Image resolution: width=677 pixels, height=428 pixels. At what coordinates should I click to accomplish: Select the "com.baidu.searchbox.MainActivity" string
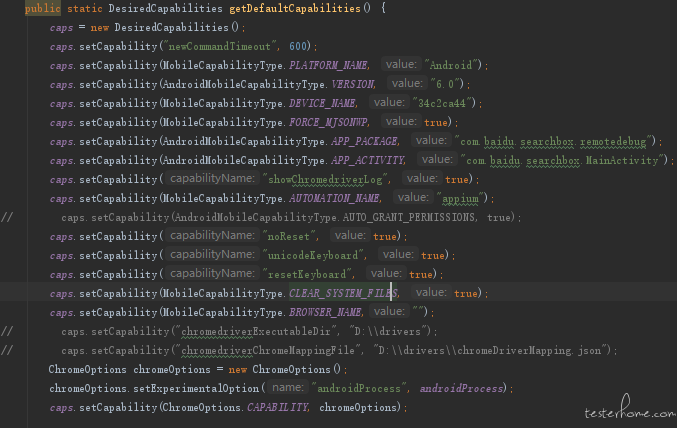(x=562, y=160)
